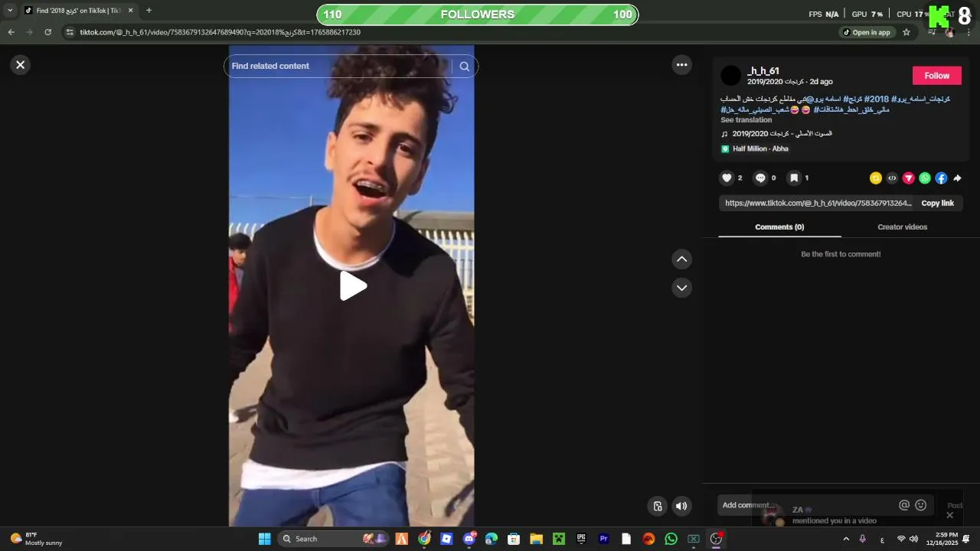
Task: Dismiss the mention notification popup
Action: [949, 515]
